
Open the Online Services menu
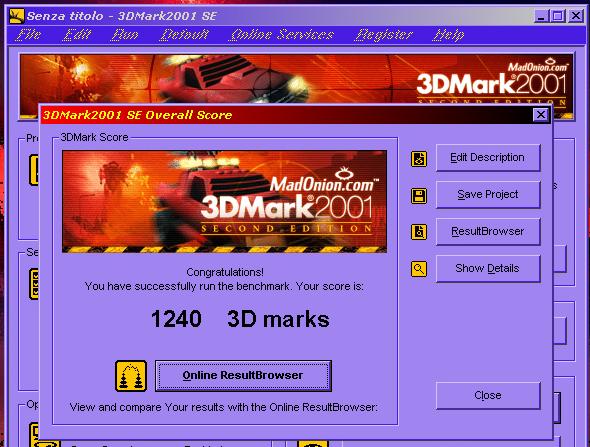point(281,35)
